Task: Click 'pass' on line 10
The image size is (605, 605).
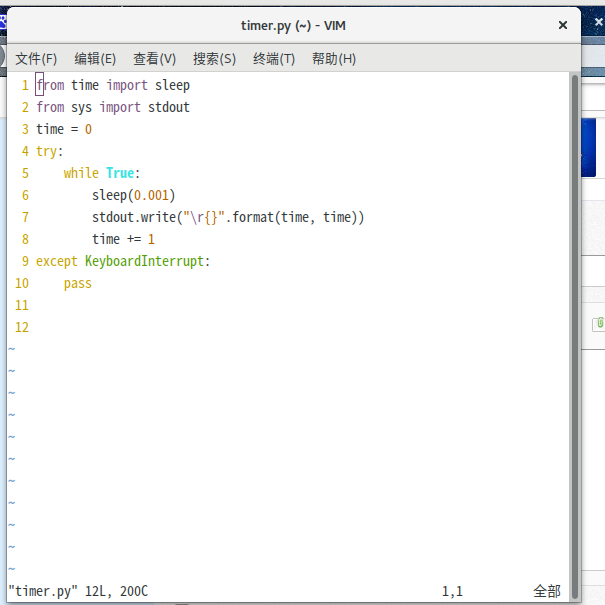Action: [78, 284]
